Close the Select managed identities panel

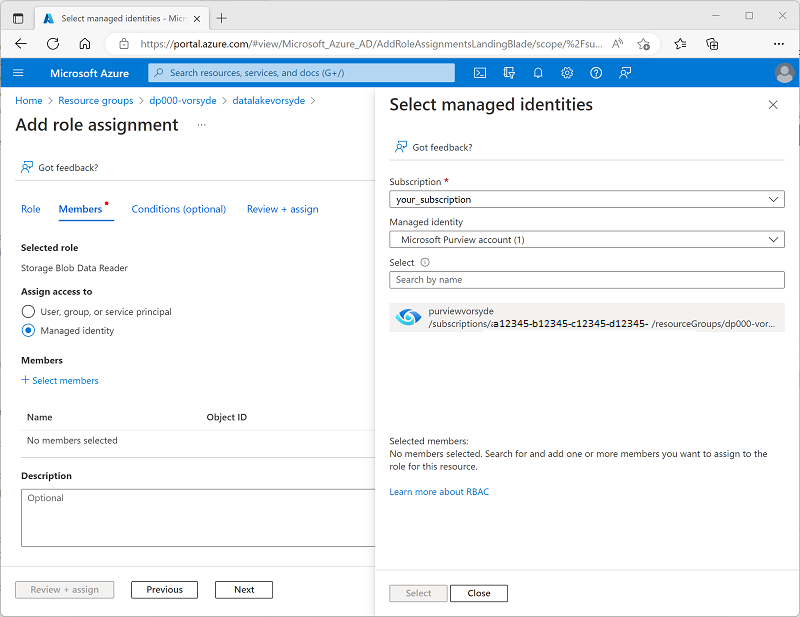pyautogui.click(x=773, y=105)
